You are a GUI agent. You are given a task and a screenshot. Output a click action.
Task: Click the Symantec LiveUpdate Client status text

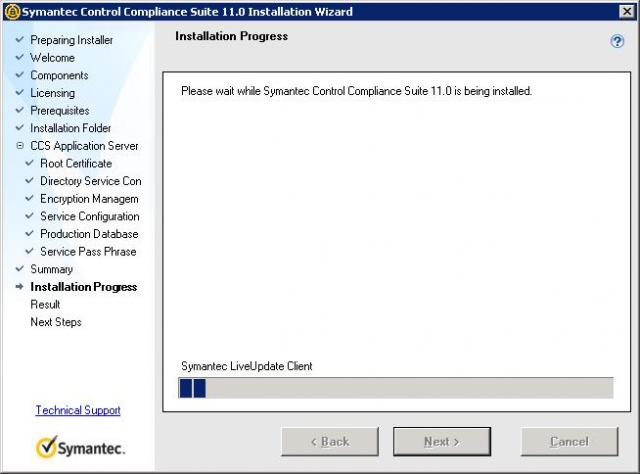[247, 366]
